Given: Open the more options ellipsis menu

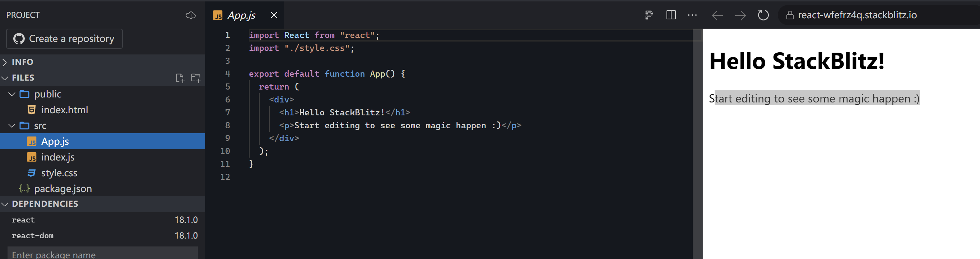Looking at the screenshot, I should [692, 15].
